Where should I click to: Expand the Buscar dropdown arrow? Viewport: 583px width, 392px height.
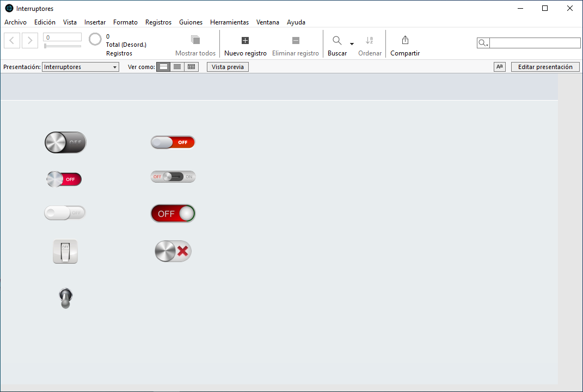352,44
